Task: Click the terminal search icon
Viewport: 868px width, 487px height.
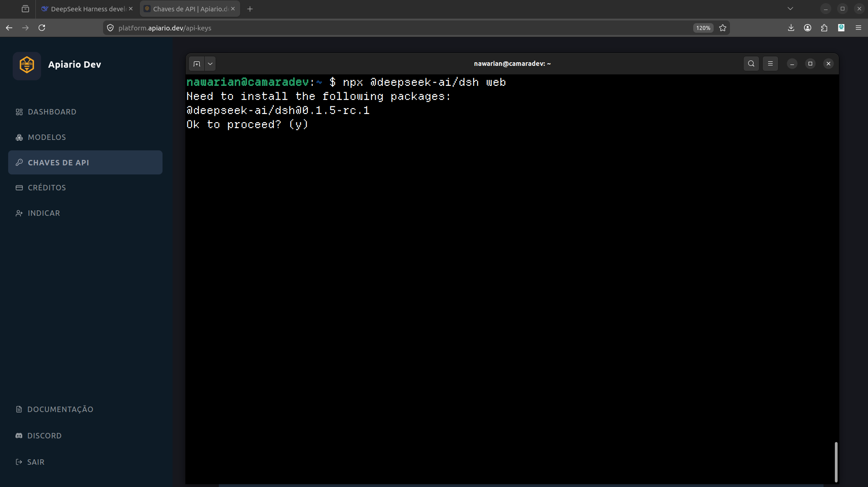Action: click(x=751, y=64)
